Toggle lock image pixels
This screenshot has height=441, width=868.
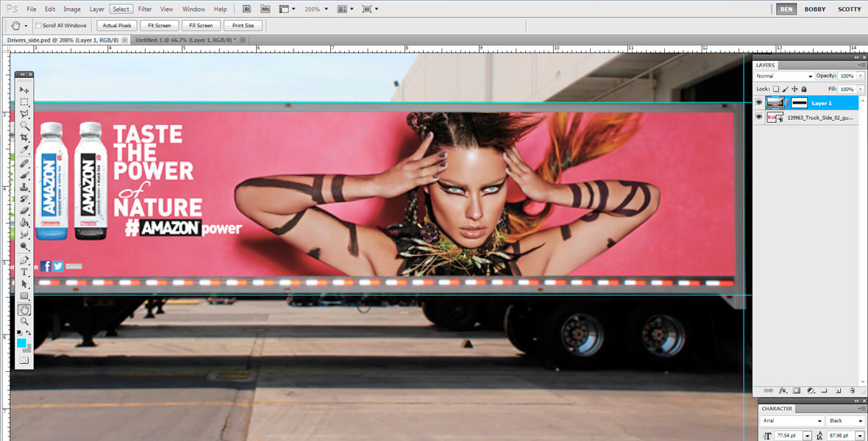pos(786,89)
